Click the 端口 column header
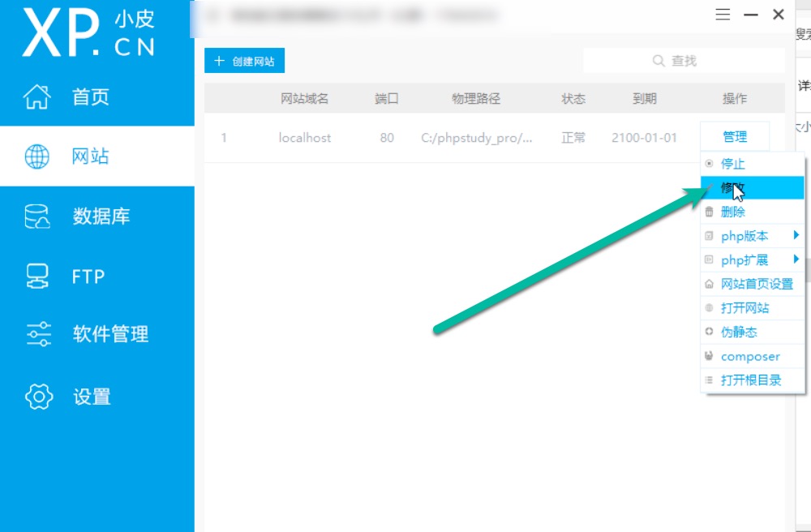Screen dimensions: 811x532 [387, 98]
